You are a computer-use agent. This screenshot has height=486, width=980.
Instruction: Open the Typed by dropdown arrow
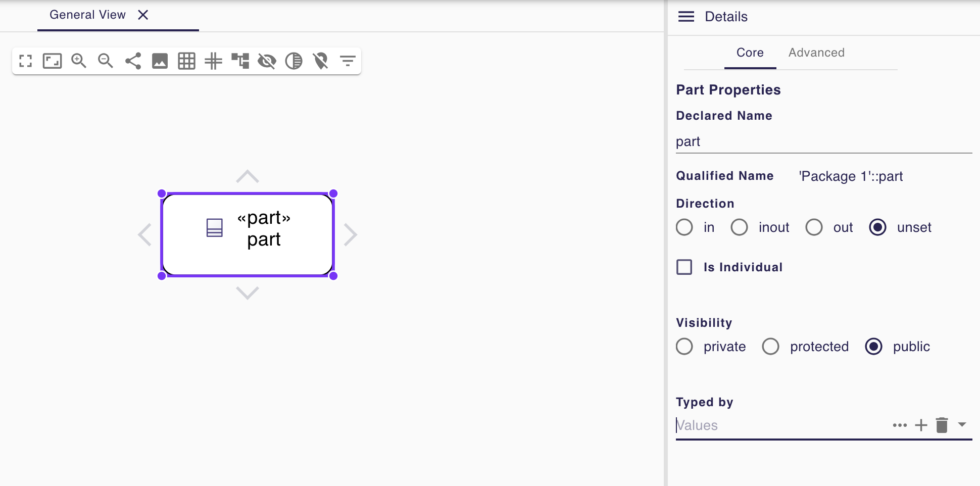[x=962, y=425]
